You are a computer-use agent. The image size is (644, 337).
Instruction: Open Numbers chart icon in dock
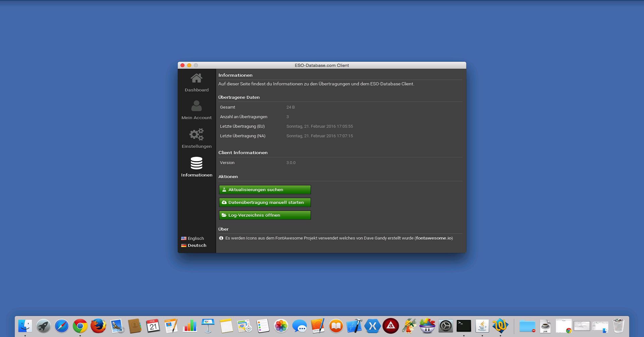(190, 326)
